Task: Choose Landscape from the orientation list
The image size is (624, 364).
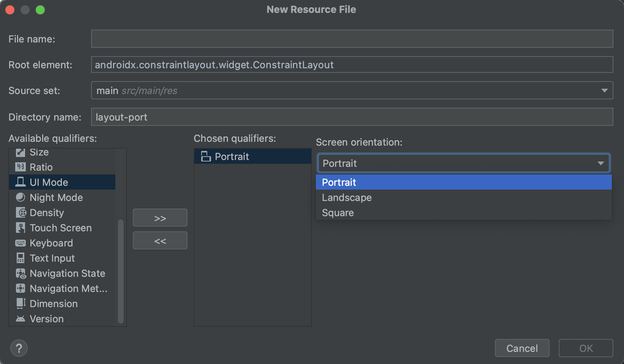Action: [x=347, y=198]
